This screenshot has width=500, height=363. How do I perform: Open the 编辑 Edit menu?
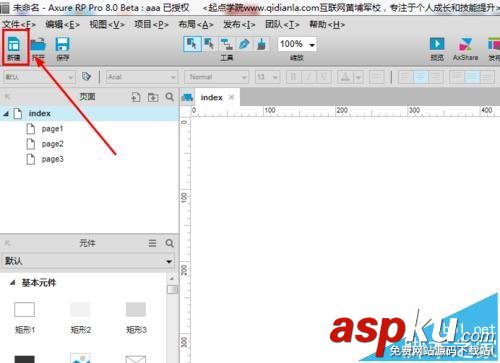coord(62,25)
